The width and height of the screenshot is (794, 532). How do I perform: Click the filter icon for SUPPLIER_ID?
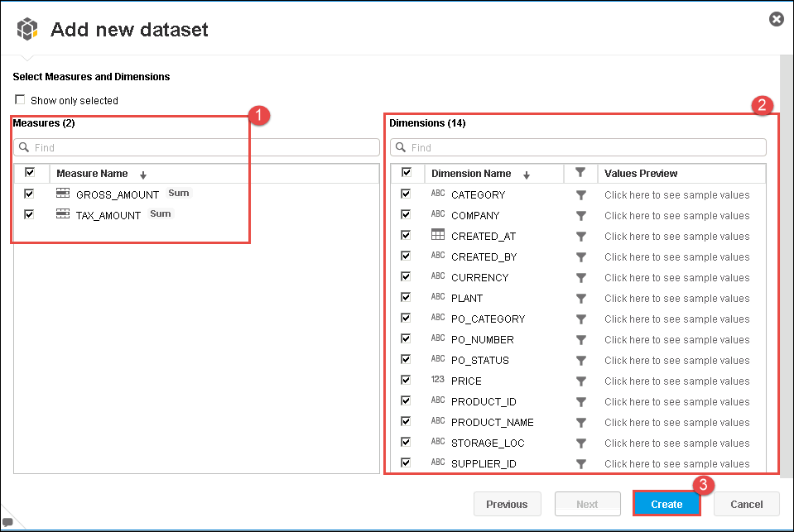coord(581,464)
